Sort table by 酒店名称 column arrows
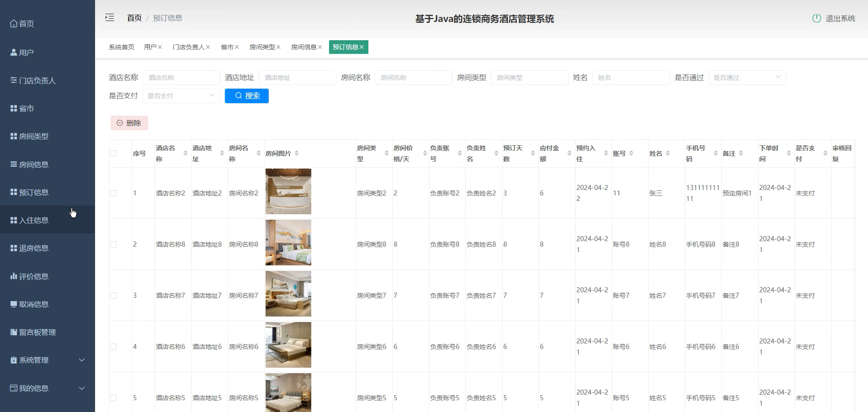Screen dimensions: 868x412 click(186, 153)
